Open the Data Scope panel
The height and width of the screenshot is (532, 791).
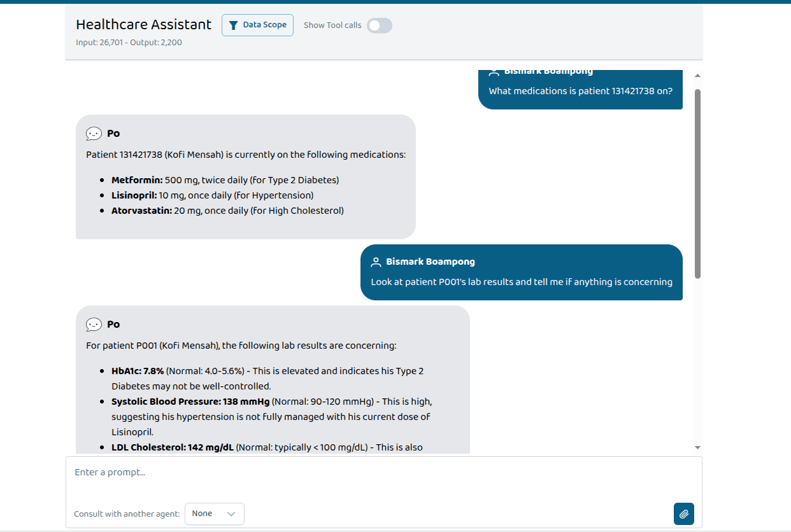click(257, 25)
